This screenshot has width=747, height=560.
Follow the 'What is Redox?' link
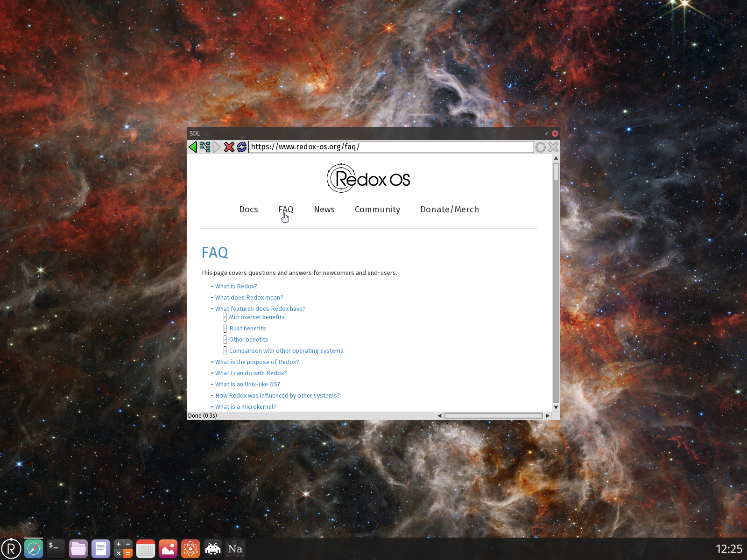click(x=236, y=287)
